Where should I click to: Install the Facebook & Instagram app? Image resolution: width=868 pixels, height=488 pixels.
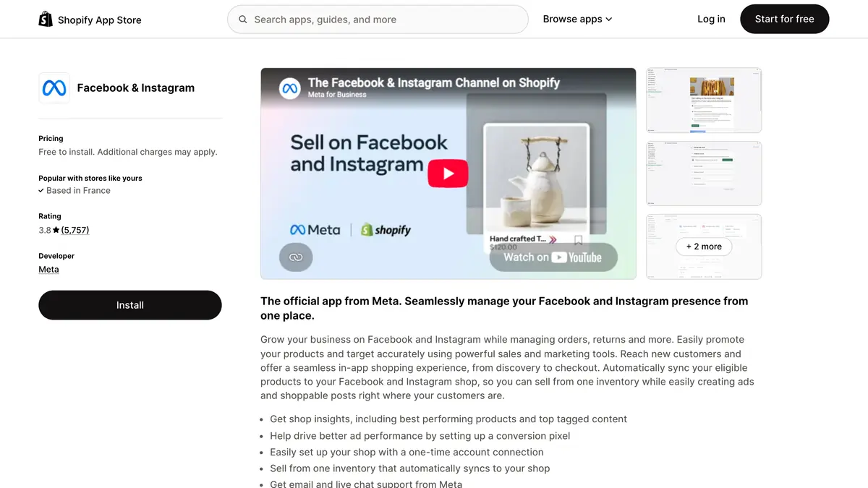tap(130, 305)
